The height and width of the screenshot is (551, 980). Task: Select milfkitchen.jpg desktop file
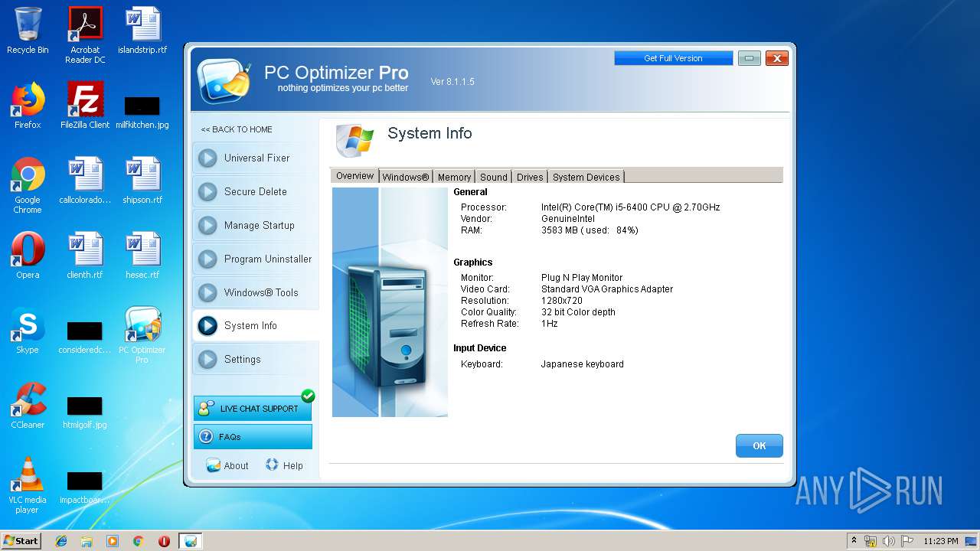coord(142,111)
